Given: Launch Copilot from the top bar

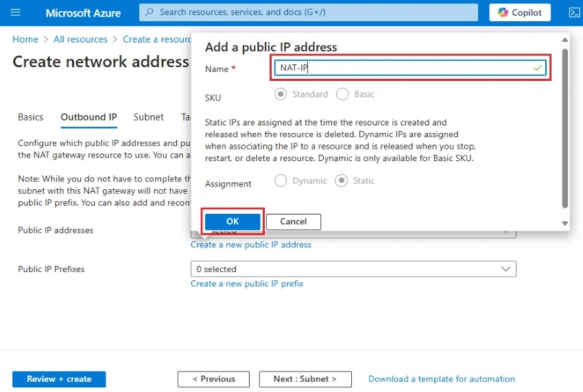Looking at the screenshot, I should coord(519,12).
